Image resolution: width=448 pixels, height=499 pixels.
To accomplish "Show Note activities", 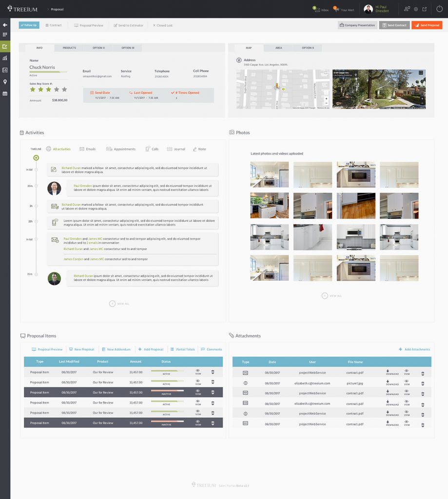I will pos(199,149).
